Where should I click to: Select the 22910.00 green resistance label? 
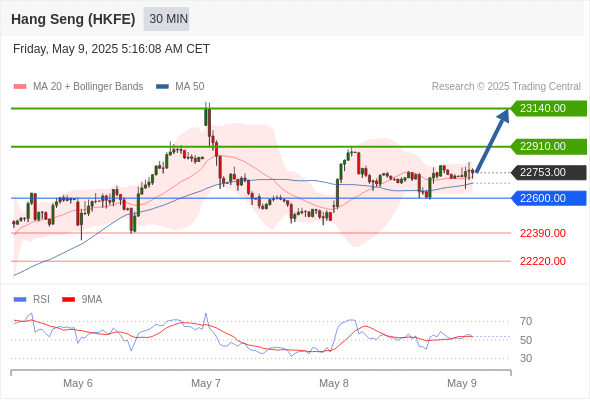click(549, 146)
